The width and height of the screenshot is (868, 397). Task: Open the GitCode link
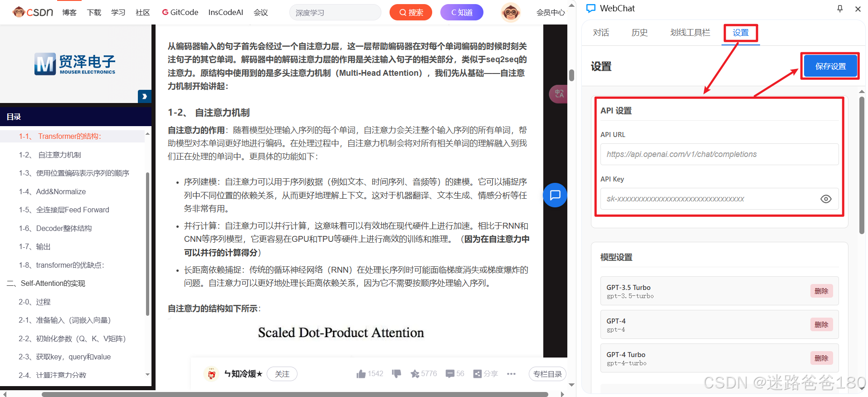[180, 12]
